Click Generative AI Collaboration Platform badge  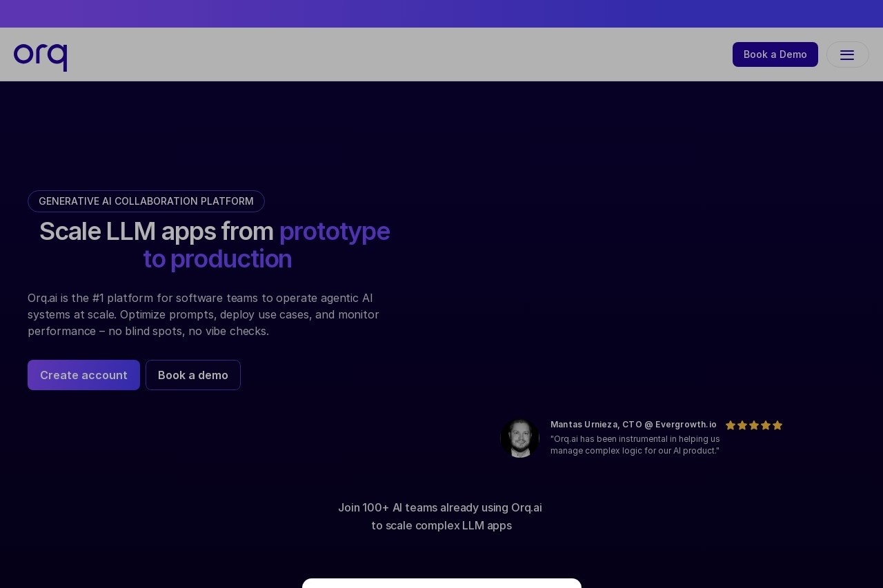(x=146, y=201)
